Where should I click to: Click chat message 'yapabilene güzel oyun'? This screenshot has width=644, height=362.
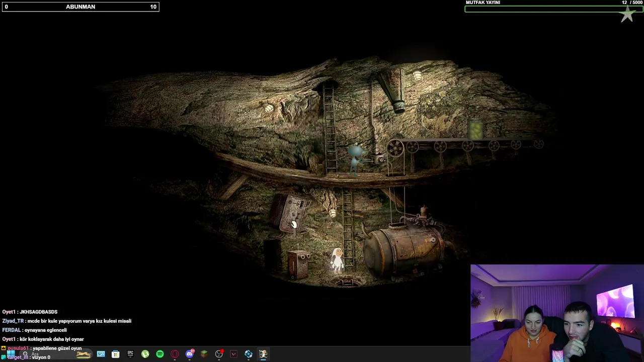57,348
